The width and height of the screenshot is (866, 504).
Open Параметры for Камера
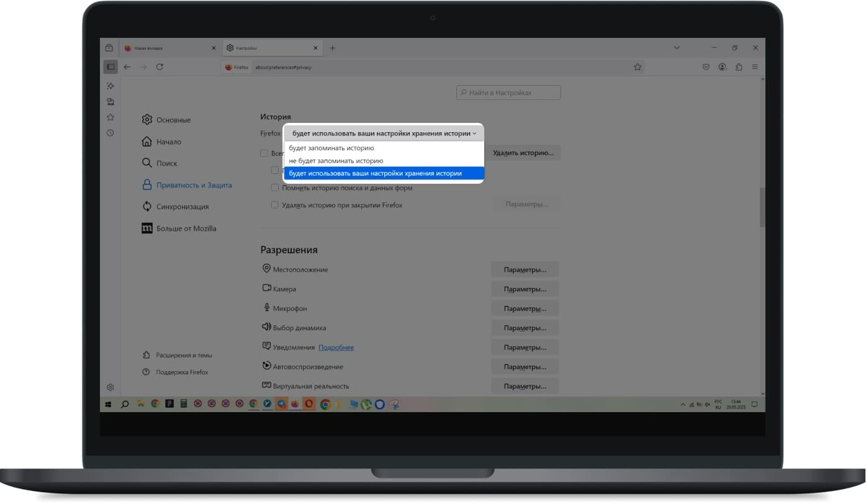[525, 289]
